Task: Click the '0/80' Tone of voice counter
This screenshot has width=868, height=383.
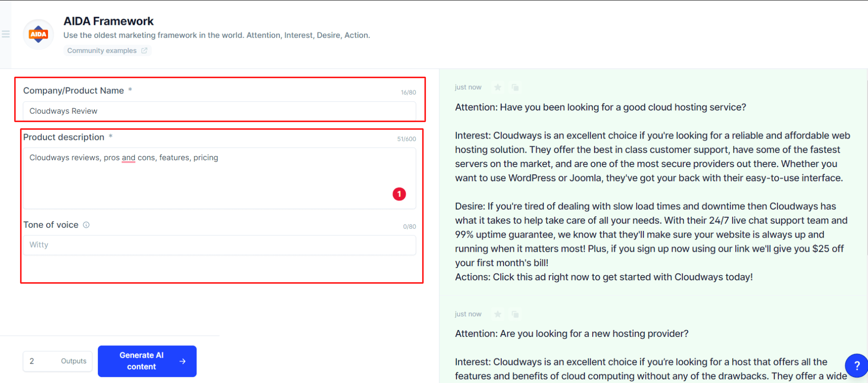Action: pyautogui.click(x=409, y=226)
